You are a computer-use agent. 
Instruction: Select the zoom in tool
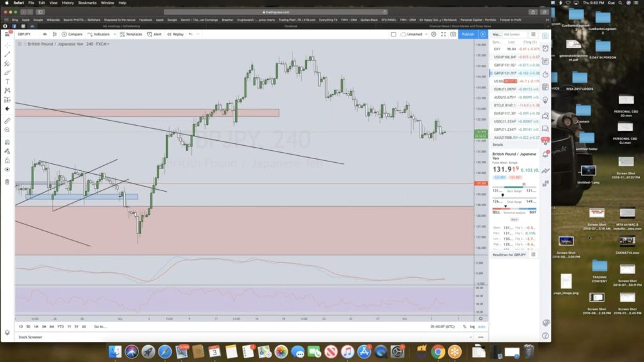[x=8, y=129]
